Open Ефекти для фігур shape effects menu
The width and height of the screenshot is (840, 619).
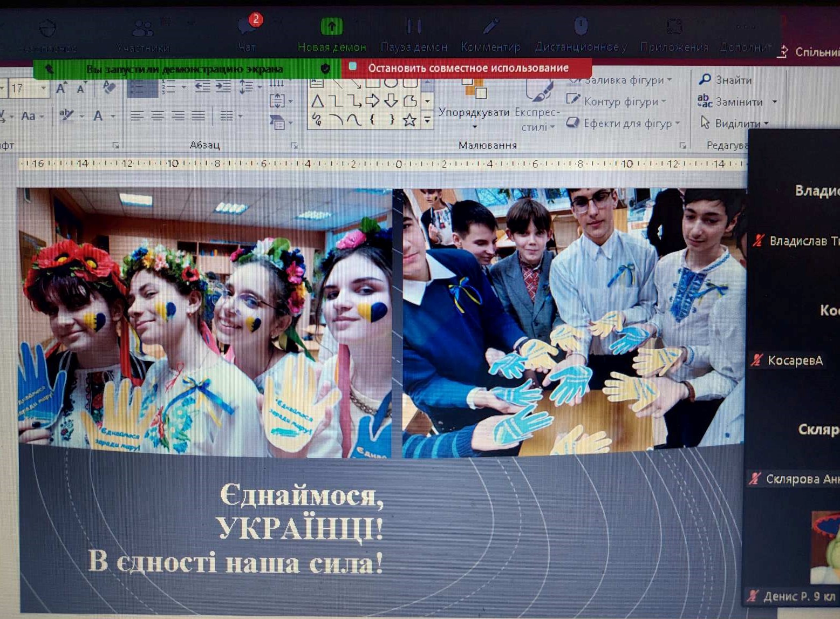[623, 124]
